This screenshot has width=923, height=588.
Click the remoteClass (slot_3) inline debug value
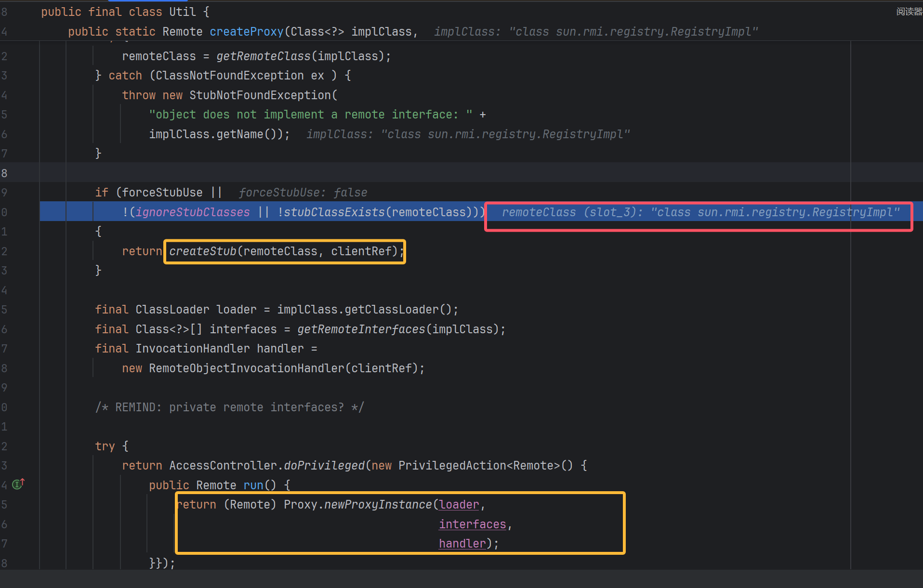(x=700, y=212)
